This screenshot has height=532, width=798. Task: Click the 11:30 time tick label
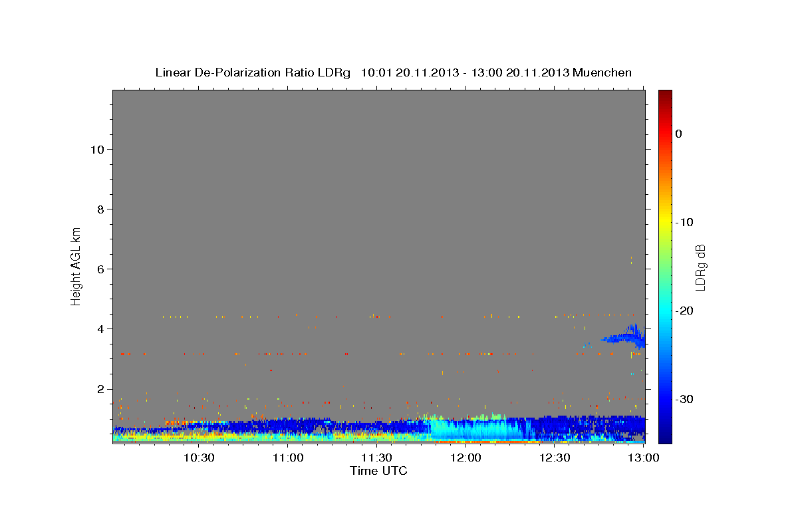(376, 458)
